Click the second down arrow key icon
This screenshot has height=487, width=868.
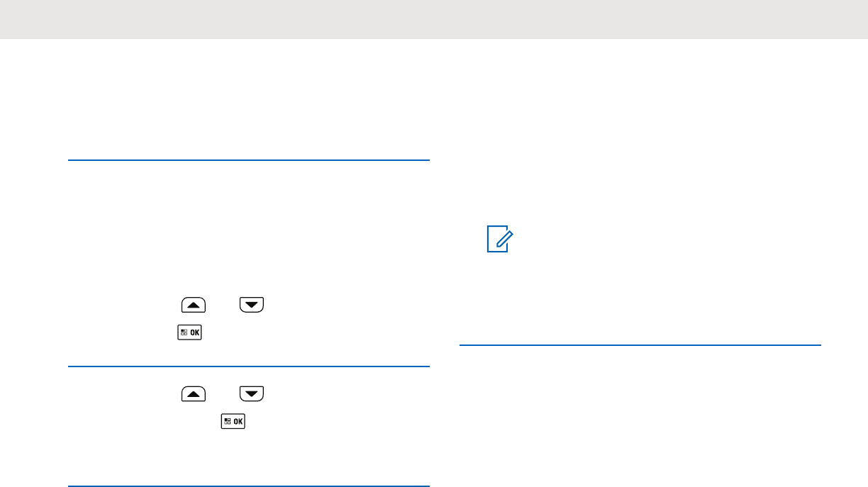251,393
